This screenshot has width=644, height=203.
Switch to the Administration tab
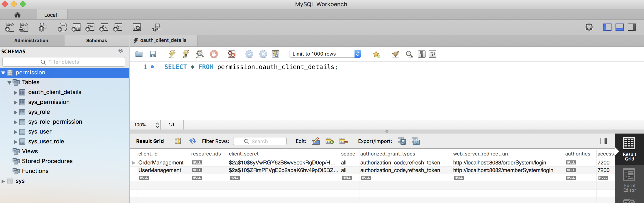31,41
